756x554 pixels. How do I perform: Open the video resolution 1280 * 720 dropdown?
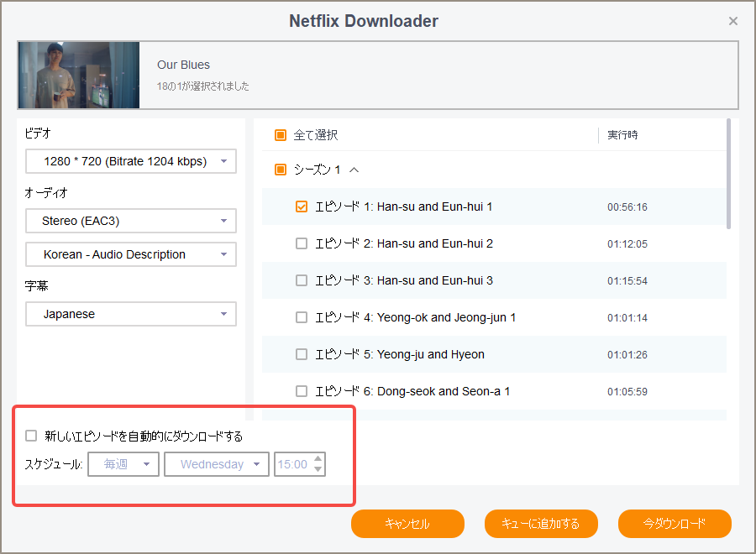(x=131, y=161)
